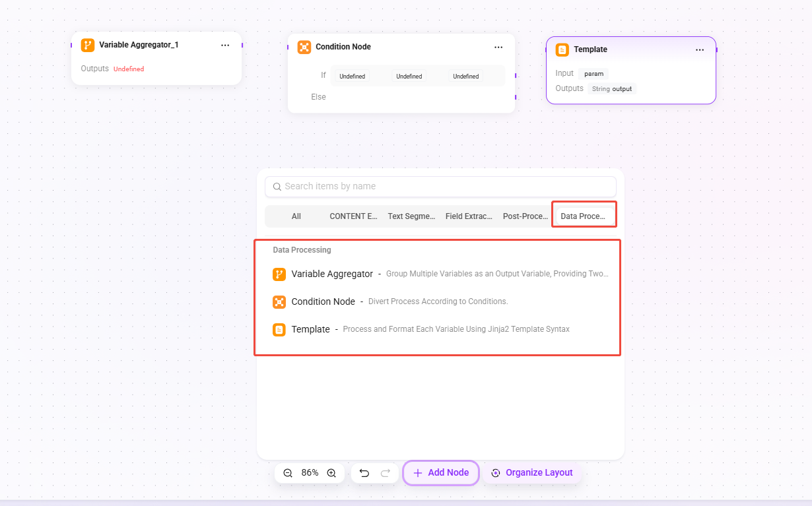Switch to the Post-Proce... tab

525,216
